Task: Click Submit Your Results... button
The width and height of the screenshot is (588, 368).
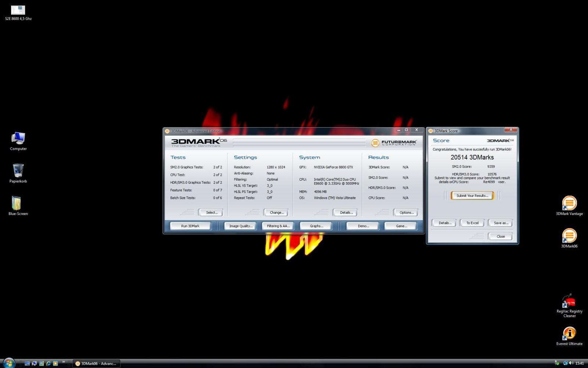Action: pos(472,195)
